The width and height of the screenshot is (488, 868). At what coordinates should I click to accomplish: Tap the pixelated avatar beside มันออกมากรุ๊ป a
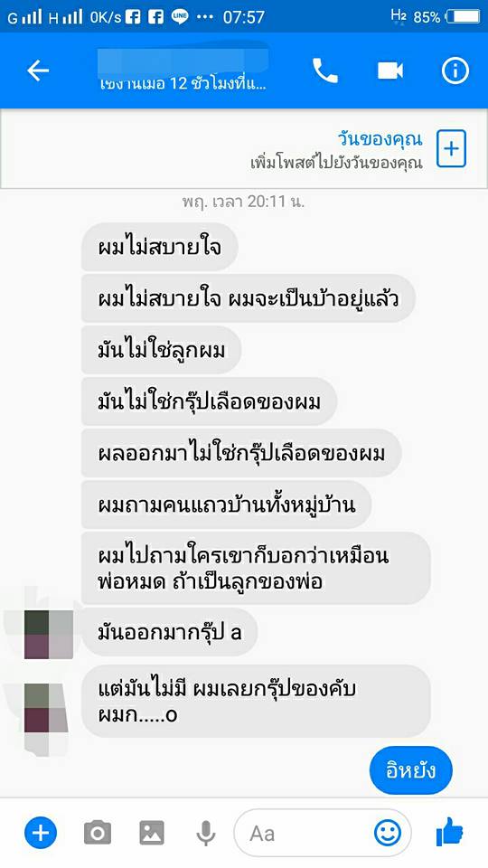click(49, 635)
